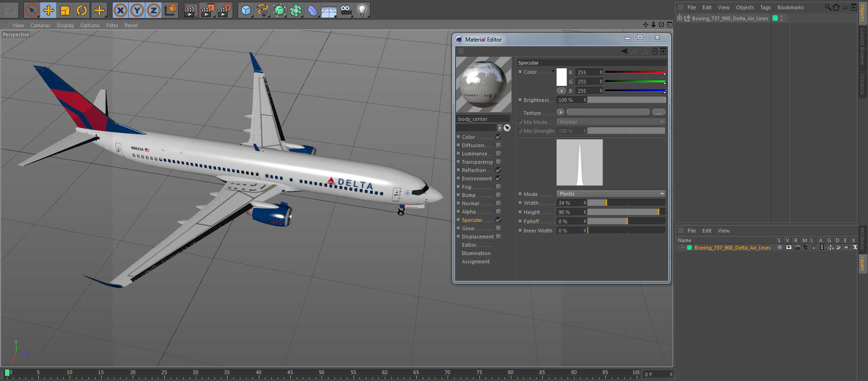The width and height of the screenshot is (868, 381).
Task: Click home icon in Object Manager
Action: [x=836, y=7]
